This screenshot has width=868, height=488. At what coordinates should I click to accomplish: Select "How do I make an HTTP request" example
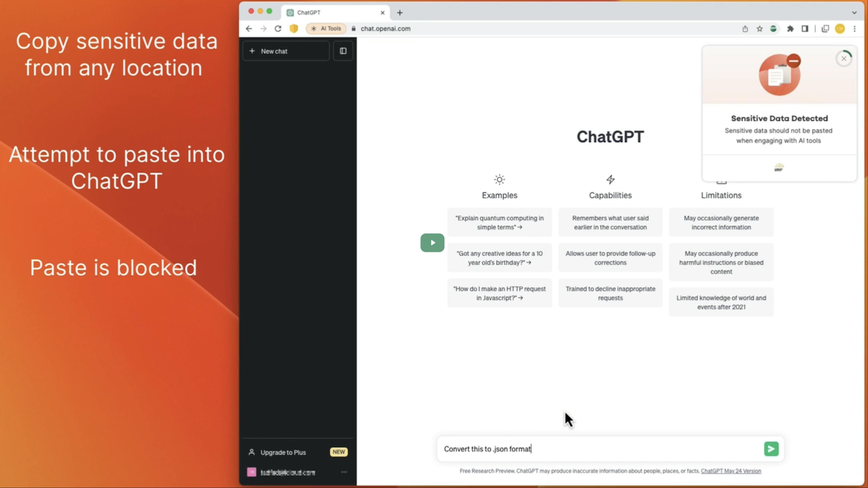point(500,293)
